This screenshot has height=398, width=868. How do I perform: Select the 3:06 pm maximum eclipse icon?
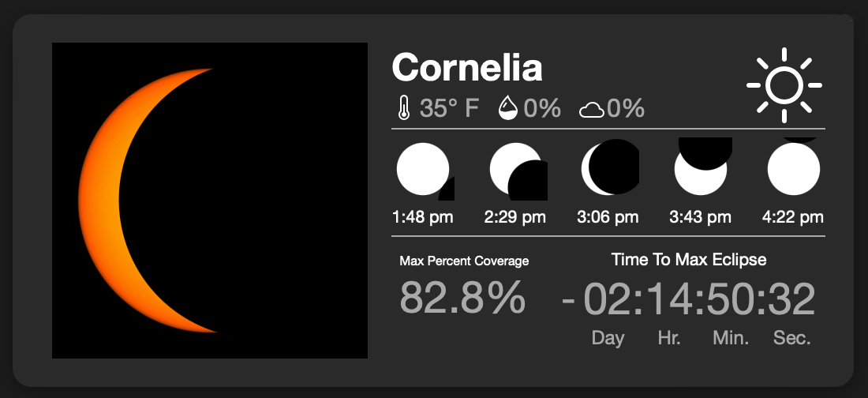pyautogui.click(x=608, y=168)
